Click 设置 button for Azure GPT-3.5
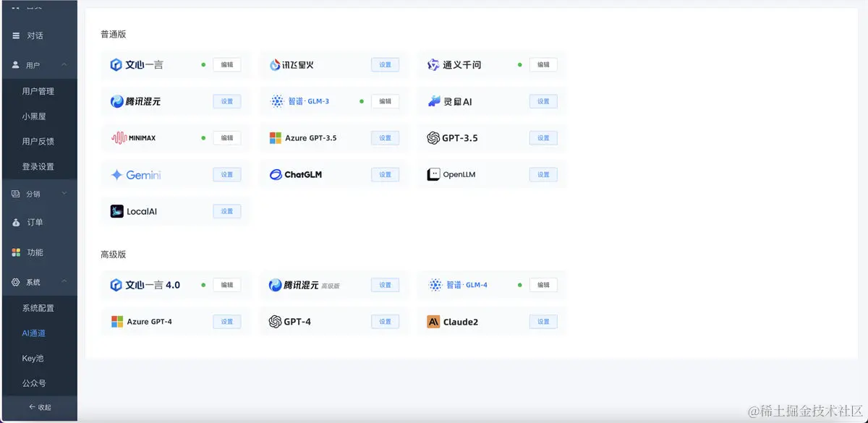Screen dimensions: 868x423 click(x=386, y=137)
